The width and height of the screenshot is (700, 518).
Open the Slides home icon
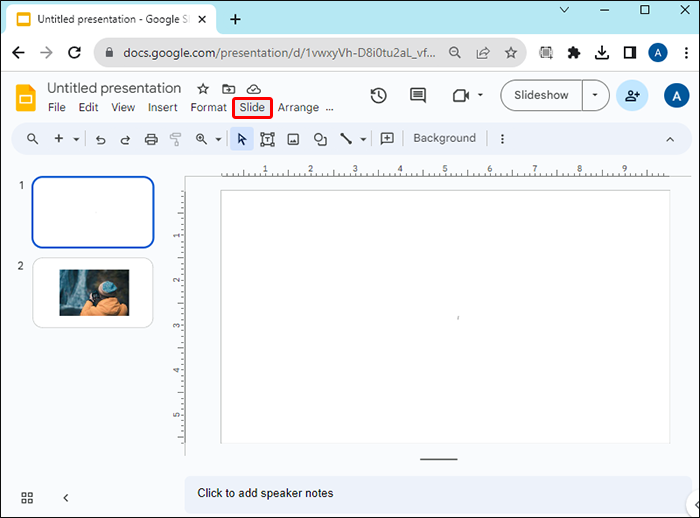[26, 97]
